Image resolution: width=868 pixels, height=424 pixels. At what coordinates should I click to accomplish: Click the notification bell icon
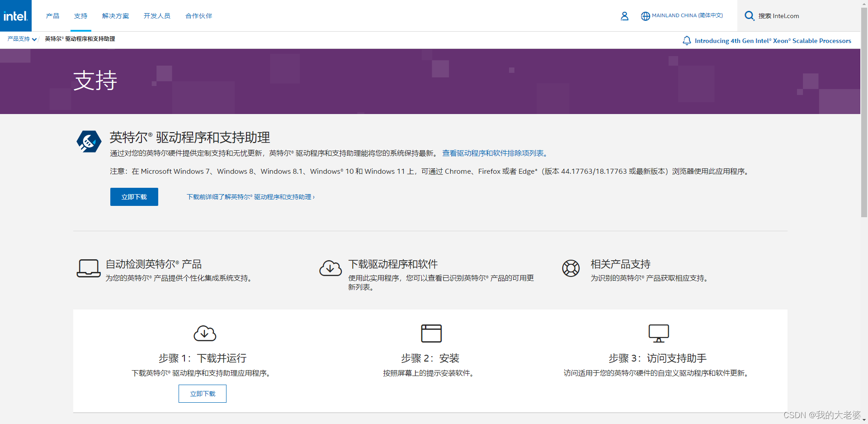click(687, 41)
